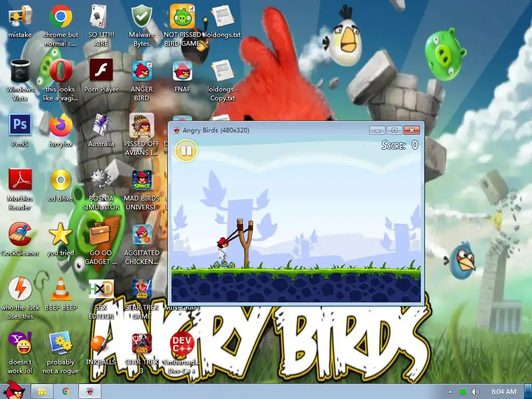Select the Angry Birds taskbar button
Image resolution: width=532 pixels, height=399 pixels.
[90, 392]
